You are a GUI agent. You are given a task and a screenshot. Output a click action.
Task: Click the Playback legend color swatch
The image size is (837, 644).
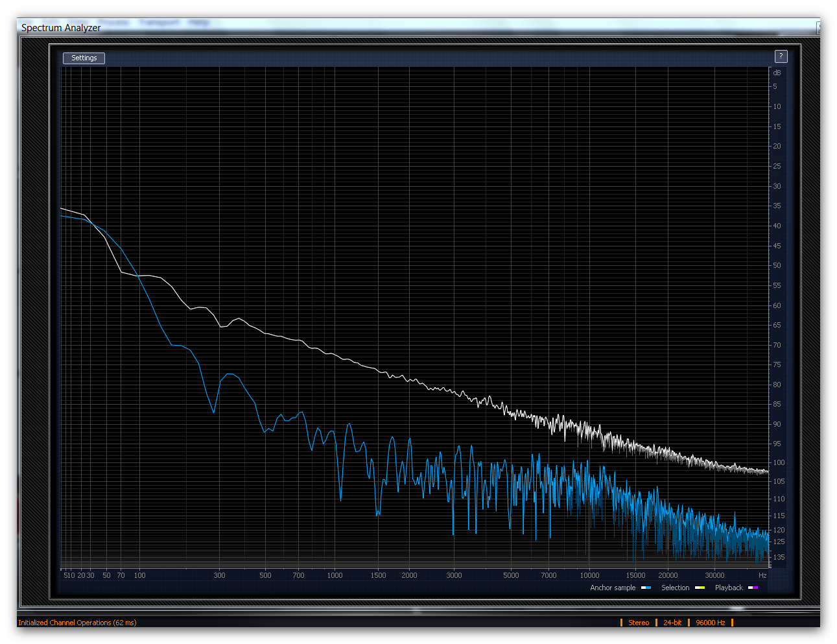coord(753,588)
